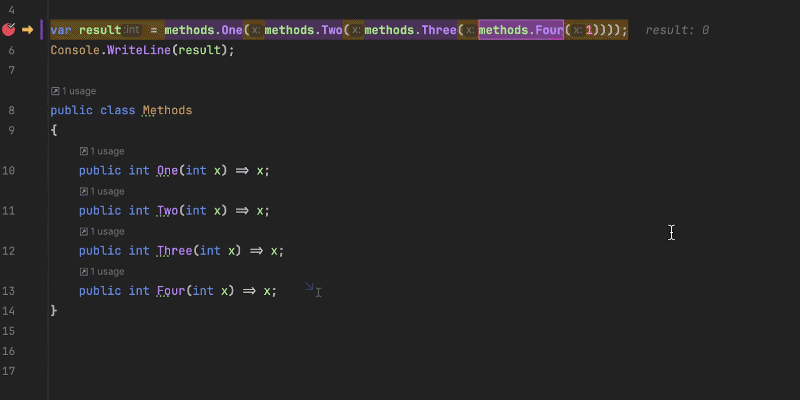Click the ':int' type inlay hint

click(132, 30)
